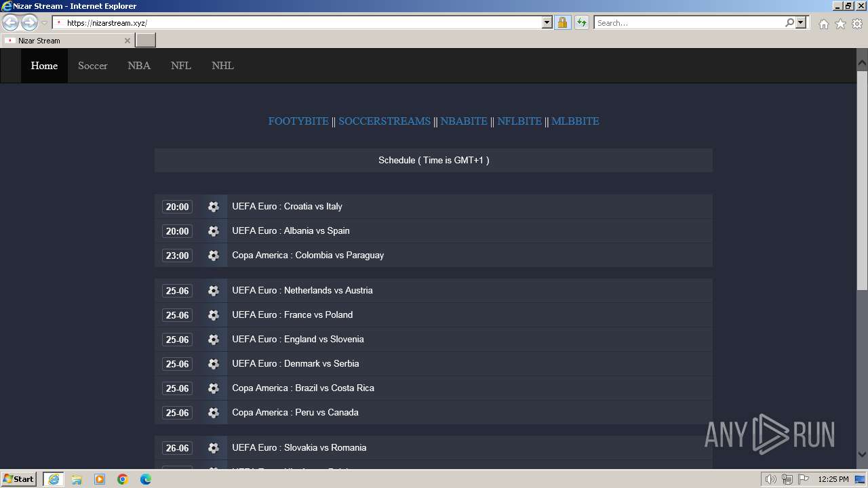Screen dimensions: 868x488
Task: Select the Nizar Stream browser tab
Action: coord(67,41)
